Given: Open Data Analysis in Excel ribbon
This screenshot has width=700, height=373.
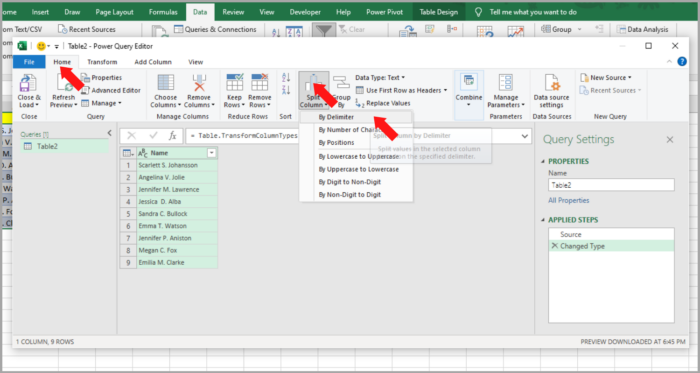Looking at the screenshot, I should pos(643,29).
